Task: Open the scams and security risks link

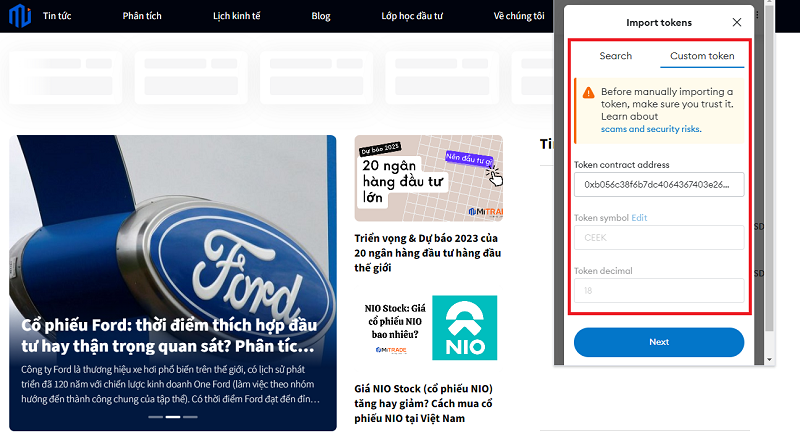Action: (650, 129)
